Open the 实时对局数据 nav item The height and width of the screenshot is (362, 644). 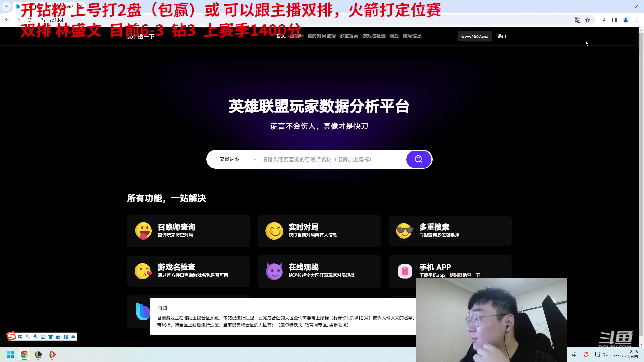pos(321,36)
